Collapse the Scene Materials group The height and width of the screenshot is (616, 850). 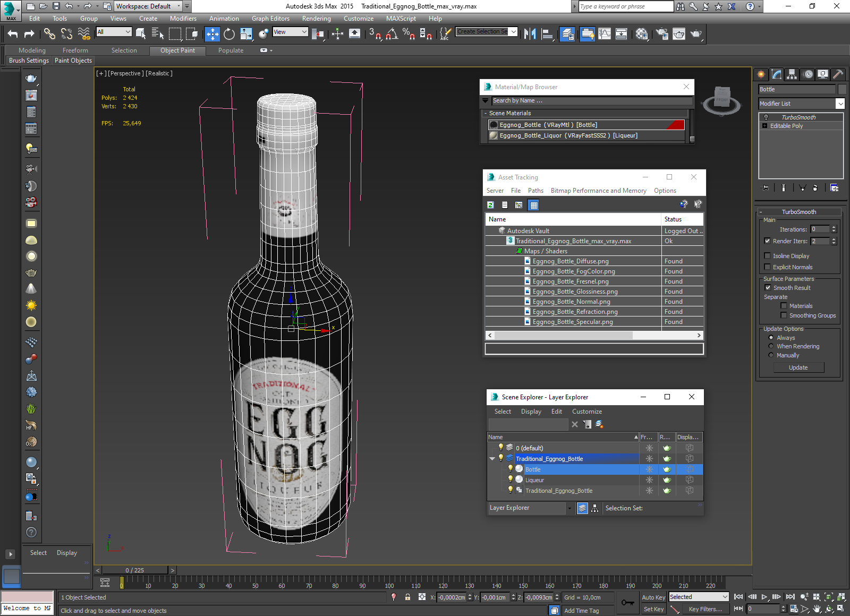486,113
